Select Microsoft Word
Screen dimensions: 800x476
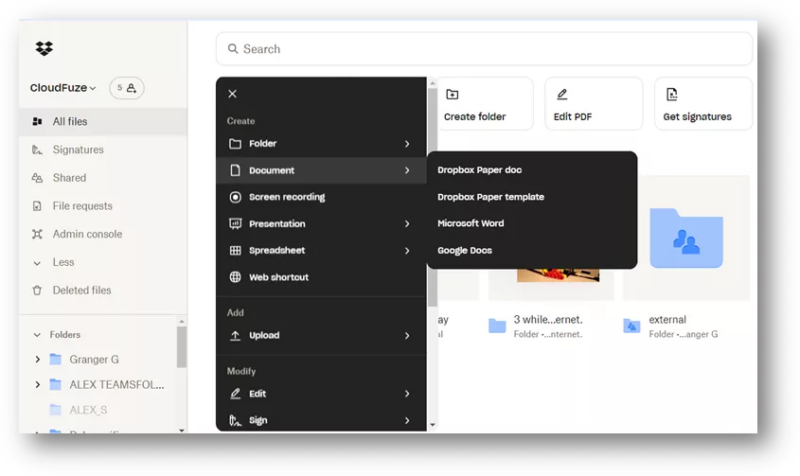[x=532, y=223]
